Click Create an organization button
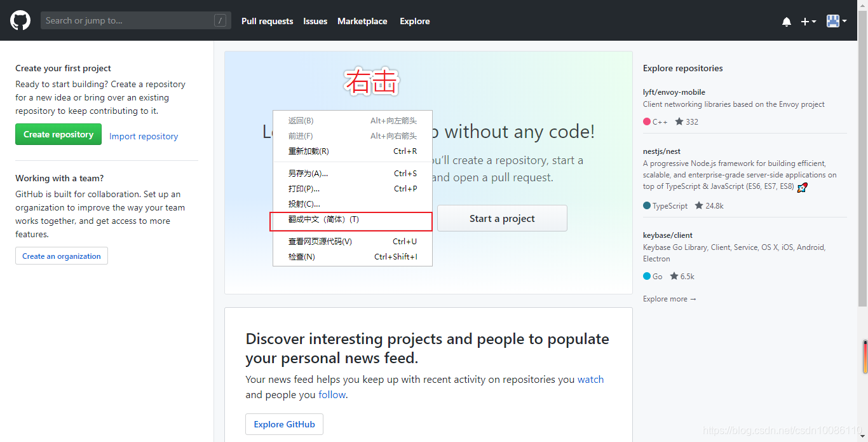The height and width of the screenshot is (442, 868). tap(62, 256)
